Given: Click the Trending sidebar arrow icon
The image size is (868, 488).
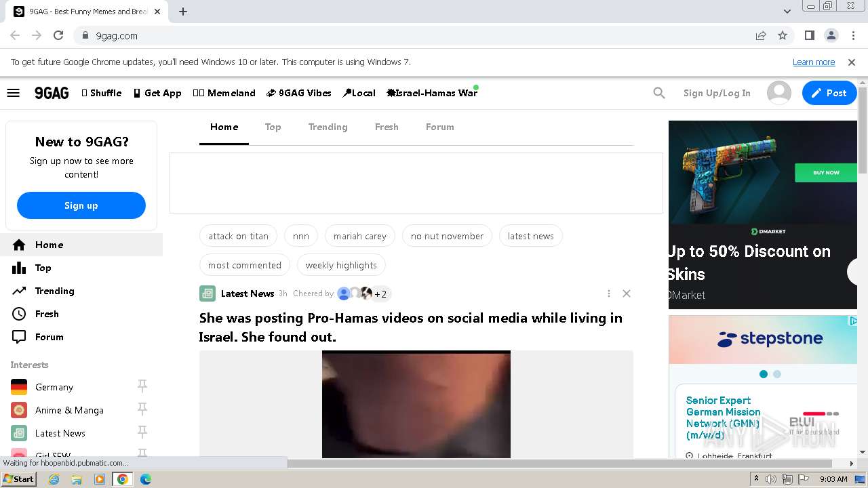Looking at the screenshot, I should (19, 291).
